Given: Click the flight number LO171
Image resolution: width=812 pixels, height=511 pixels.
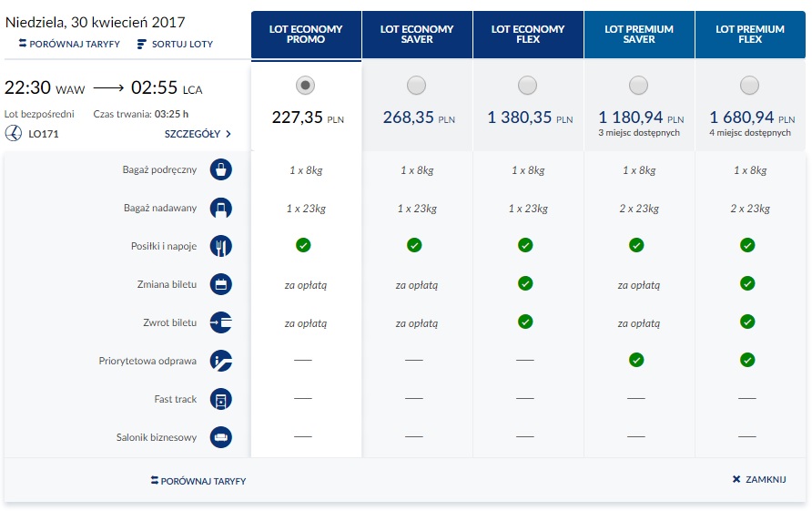Looking at the screenshot, I should pyautogui.click(x=44, y=134).
